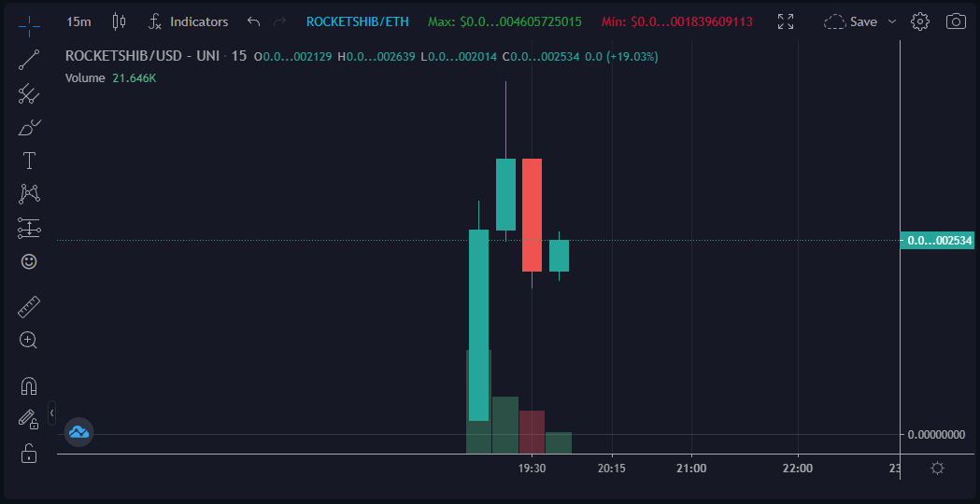980x504 pixels.
Task: Select the zoom in tool
Action: (29, 341)
